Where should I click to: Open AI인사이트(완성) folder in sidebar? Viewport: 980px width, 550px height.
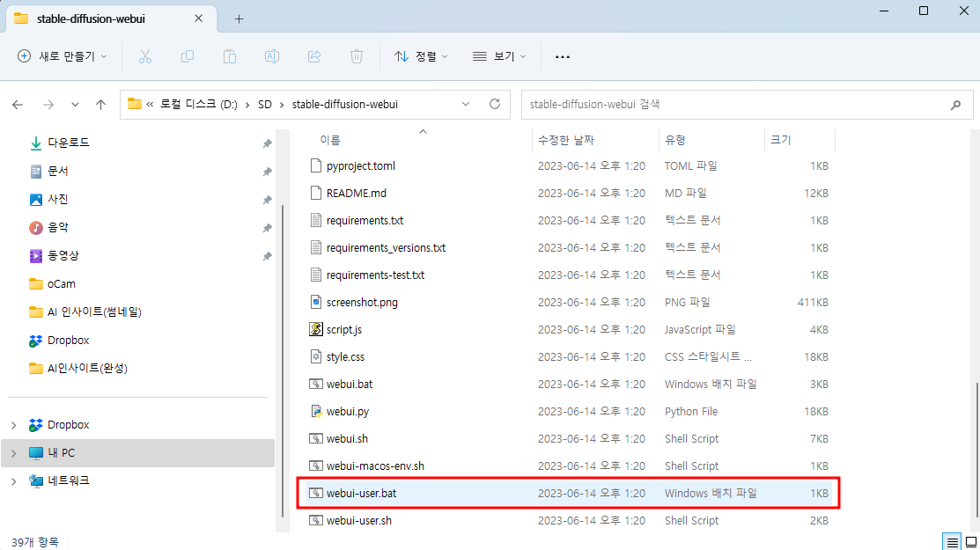click(87, 369)
